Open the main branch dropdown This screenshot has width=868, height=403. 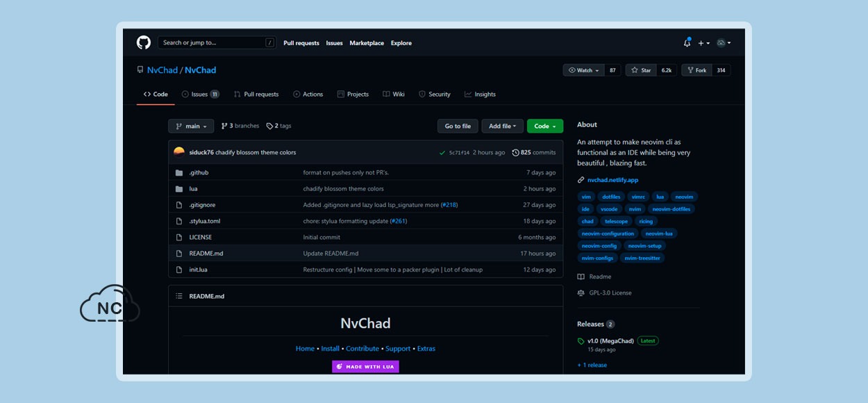click(x=191, y=126)
